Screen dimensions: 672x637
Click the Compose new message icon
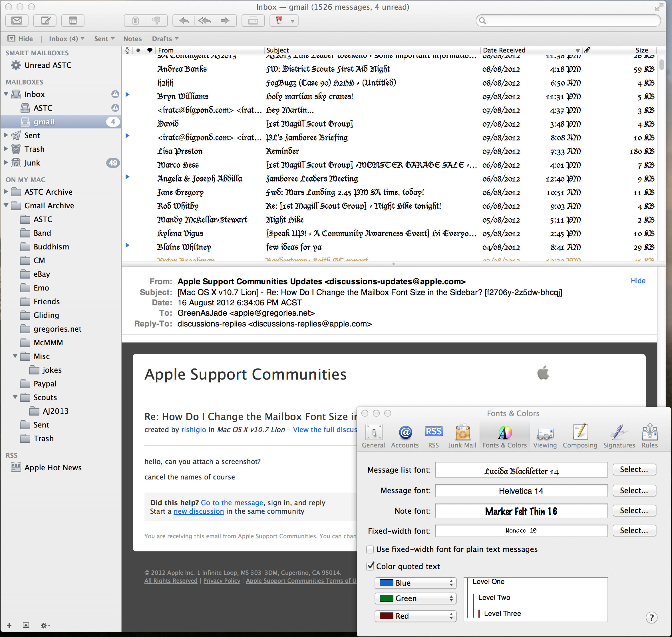45,21
